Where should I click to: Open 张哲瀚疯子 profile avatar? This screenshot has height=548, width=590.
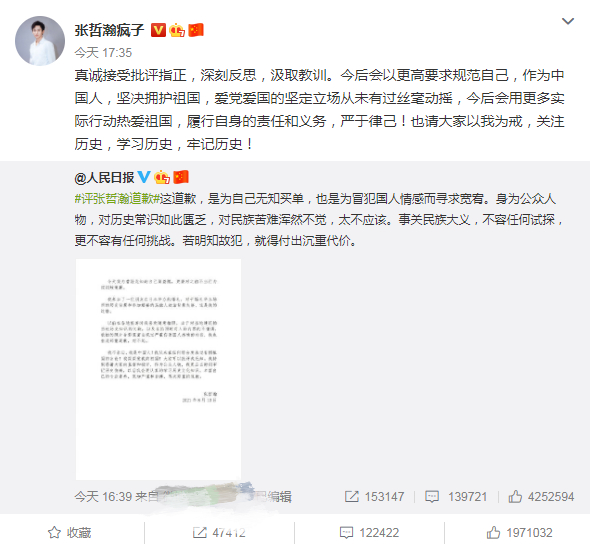[40, 41]
